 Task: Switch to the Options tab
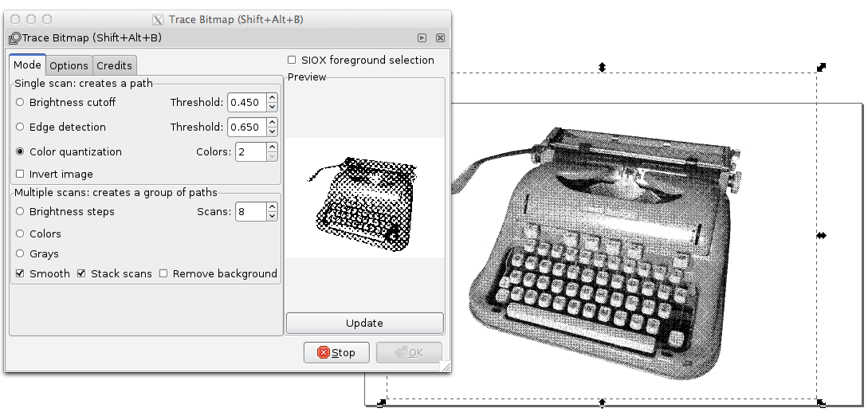tap(69, 65)
